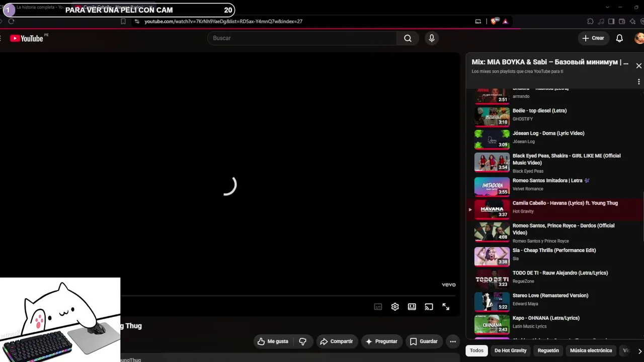Cast the video to a TV

[429, 307]
